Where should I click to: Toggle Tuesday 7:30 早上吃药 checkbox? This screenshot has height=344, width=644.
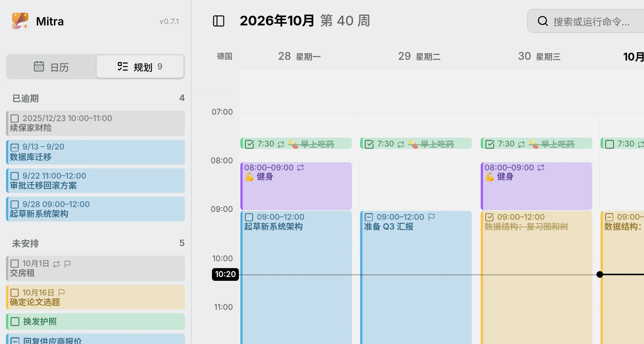click(369, 144)
